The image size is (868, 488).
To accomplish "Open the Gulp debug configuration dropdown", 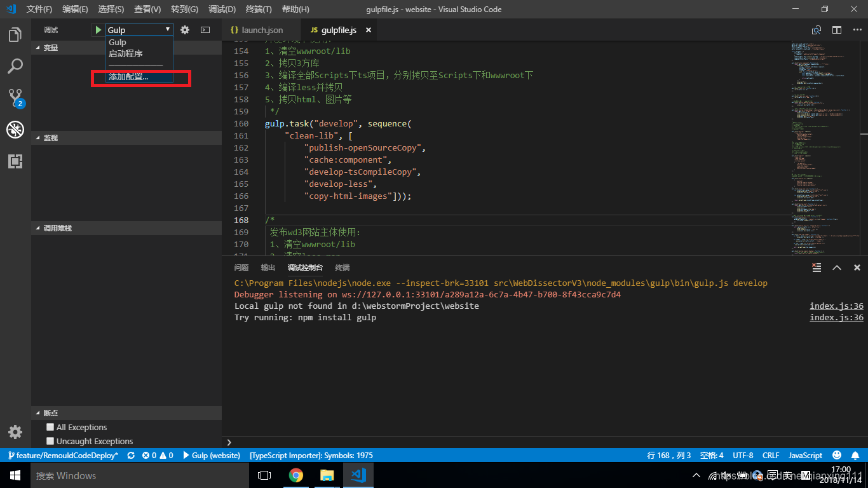I will click(x=137, y=29).
